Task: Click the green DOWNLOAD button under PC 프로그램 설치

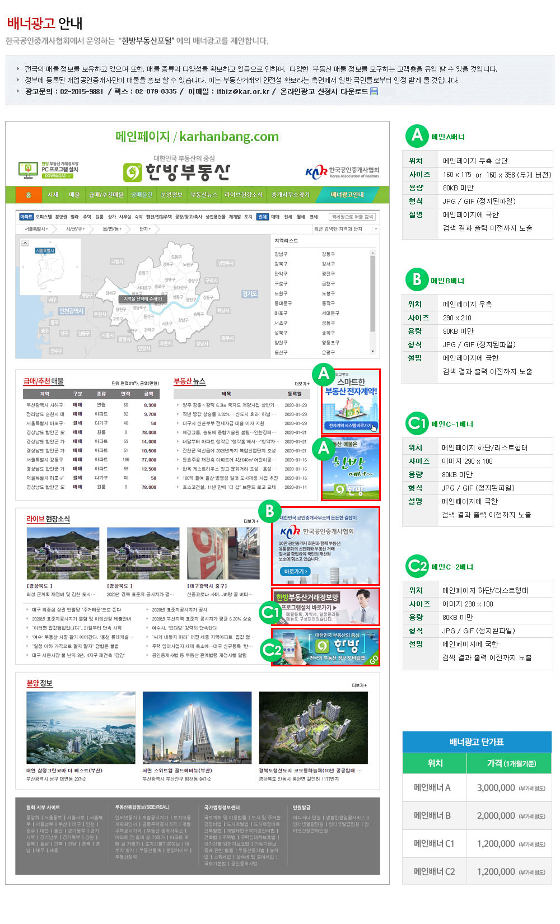Action: tap(57, 176)
